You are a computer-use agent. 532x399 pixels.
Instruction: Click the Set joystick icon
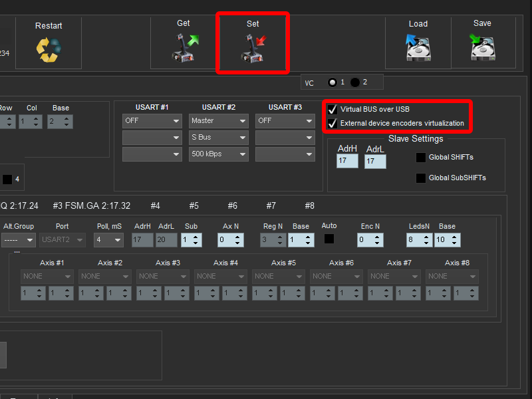pos(253,49)
